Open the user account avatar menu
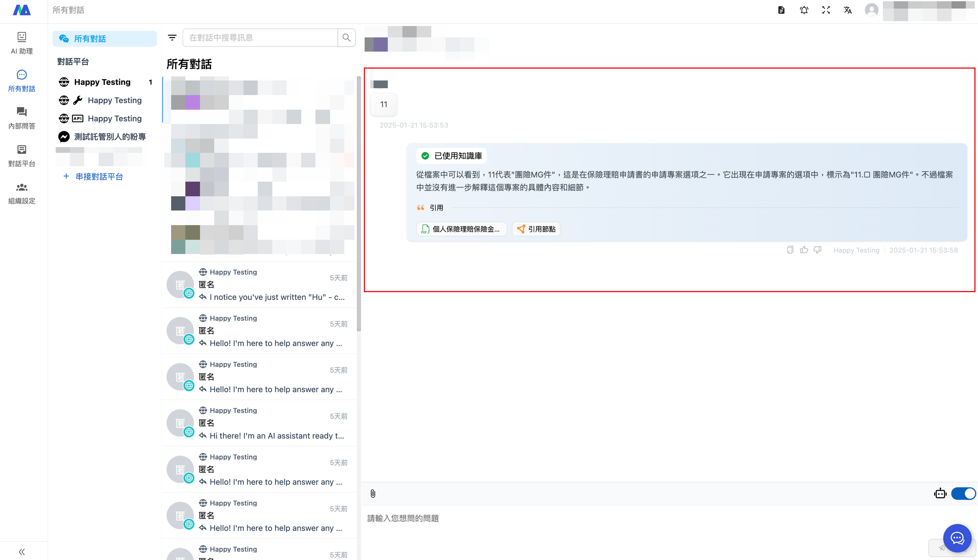The height and width of the screenshot is (560, 978). point(871,10)
